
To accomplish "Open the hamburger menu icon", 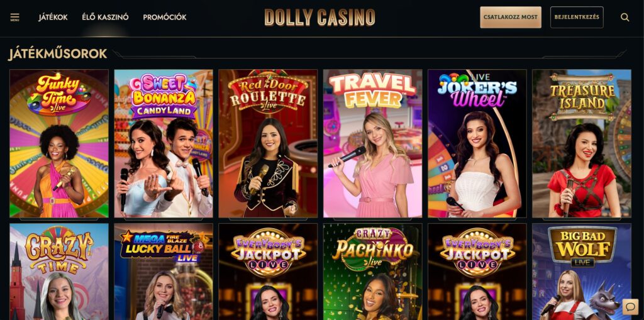I will (15, 17).
